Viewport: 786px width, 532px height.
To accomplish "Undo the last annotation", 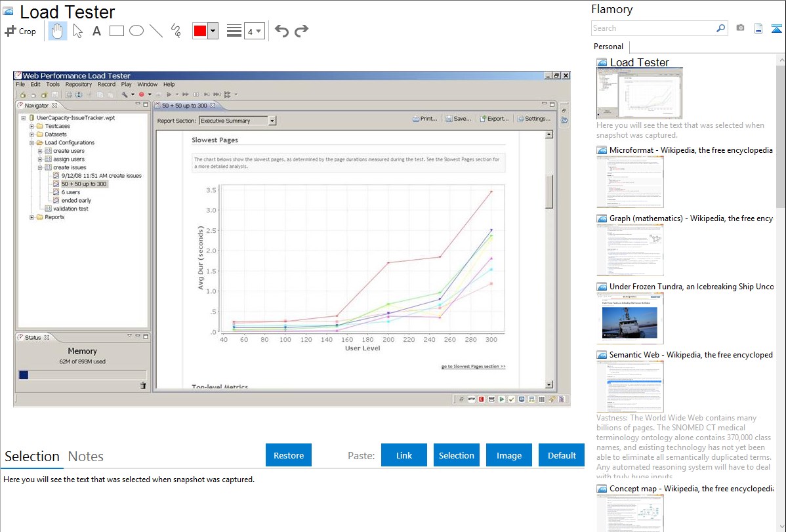I will pyautogui.click(x=281, y=31).
